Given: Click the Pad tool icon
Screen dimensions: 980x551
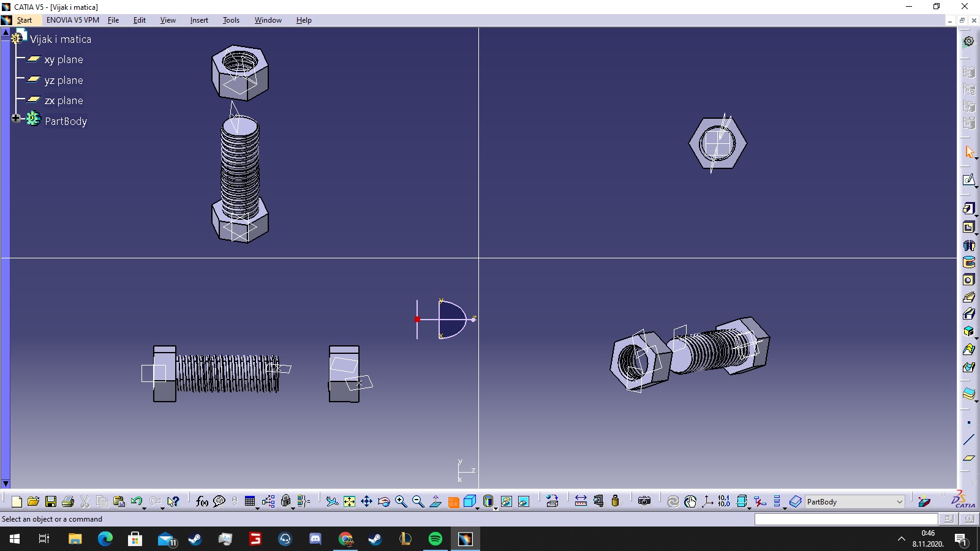Looking at the screenshot, I should coord(968,209).
